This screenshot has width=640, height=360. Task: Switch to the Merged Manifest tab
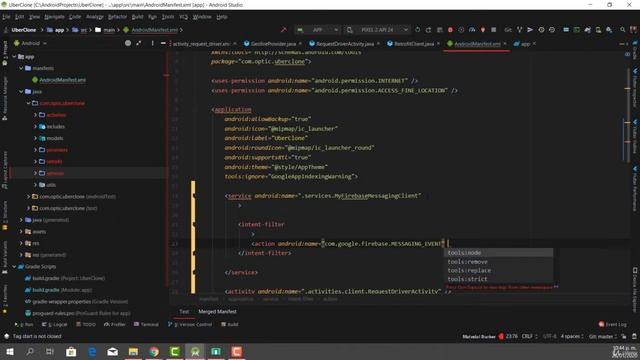coord(217,311)
